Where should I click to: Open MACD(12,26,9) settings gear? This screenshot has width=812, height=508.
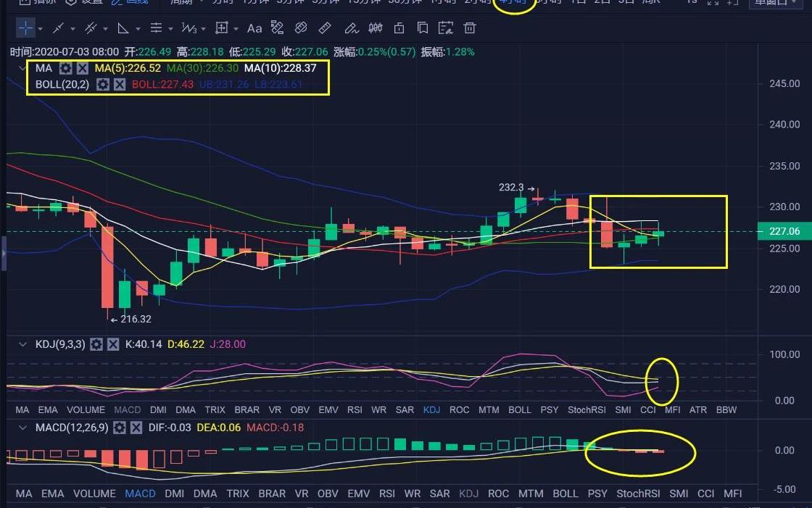coord(119,428)
